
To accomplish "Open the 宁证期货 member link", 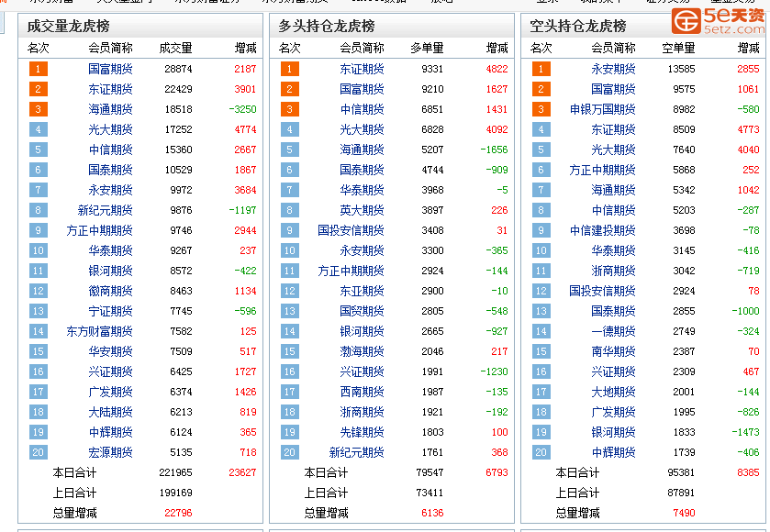I will pos(110,311).
